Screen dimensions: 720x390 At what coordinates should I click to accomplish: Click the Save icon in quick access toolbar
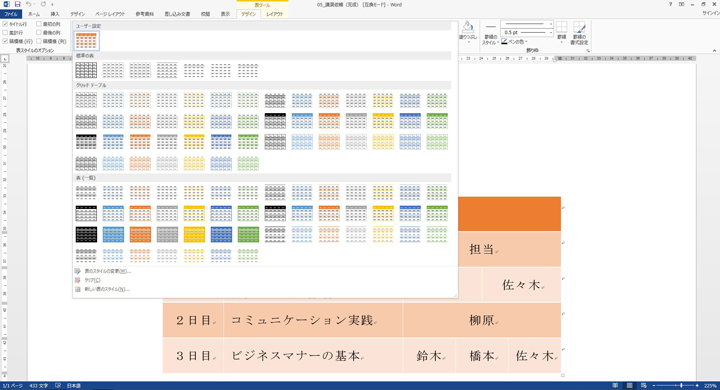click(17, 4)
